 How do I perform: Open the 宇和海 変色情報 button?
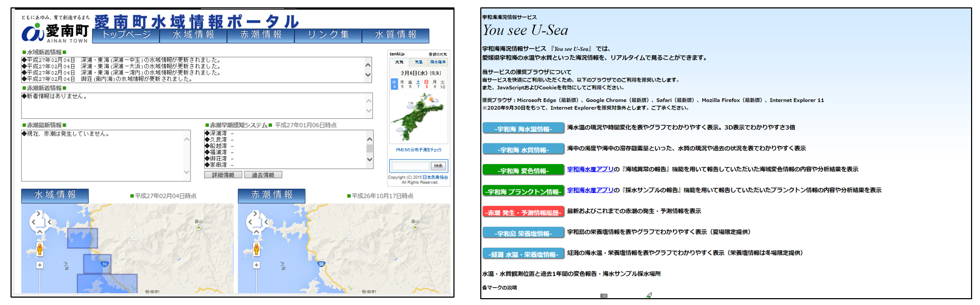pos(523,170)
